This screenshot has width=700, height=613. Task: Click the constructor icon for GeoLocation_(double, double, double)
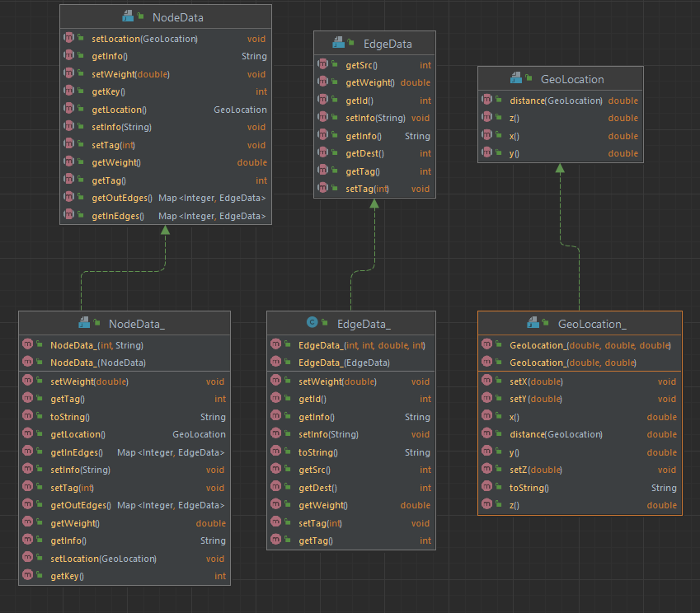pos(489,345)
